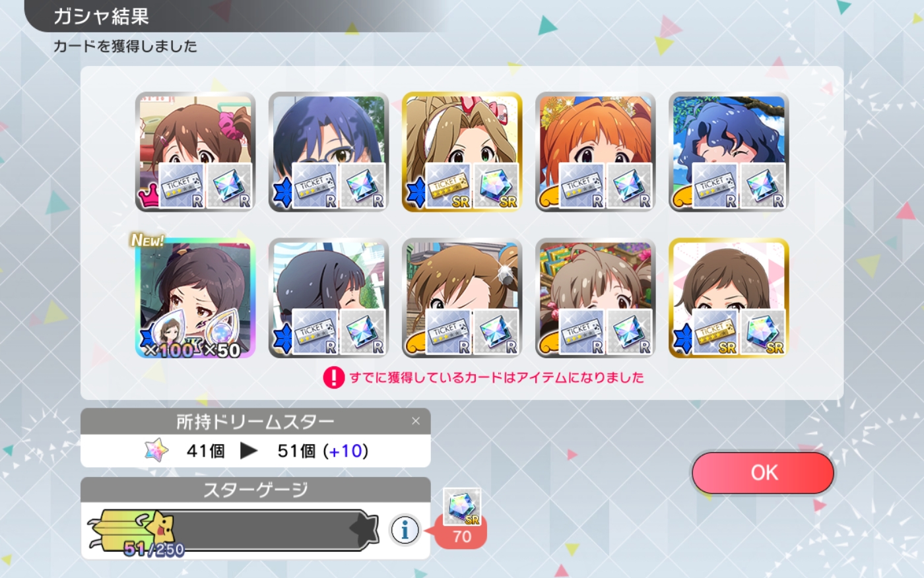Select the dark-haired girl card in bottom row
Viewport: 924px width, 578px height.
point(329,299)
